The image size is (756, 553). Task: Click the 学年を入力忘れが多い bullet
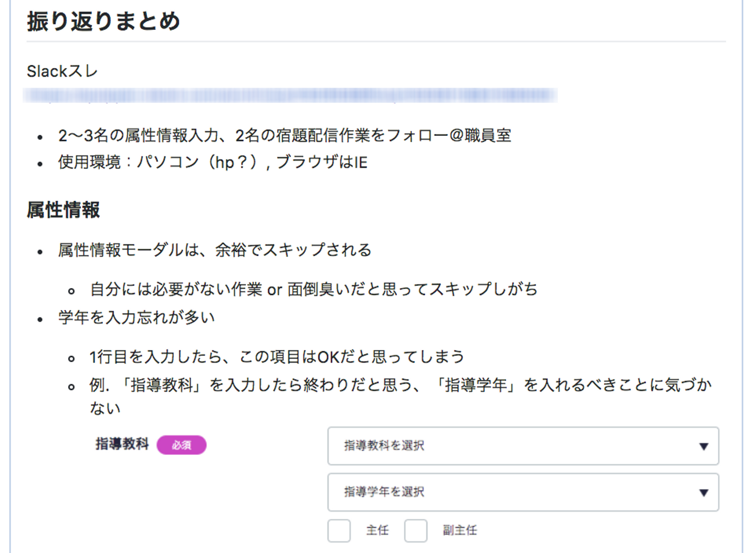pyautogui.click(x=136, y=317)
